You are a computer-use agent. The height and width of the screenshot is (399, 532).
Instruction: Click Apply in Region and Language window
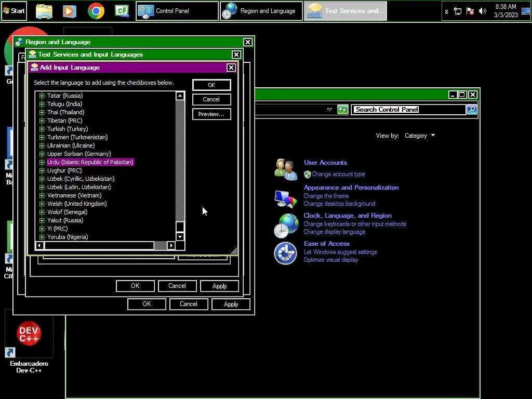pyautogui.click(x=231, y=304)
